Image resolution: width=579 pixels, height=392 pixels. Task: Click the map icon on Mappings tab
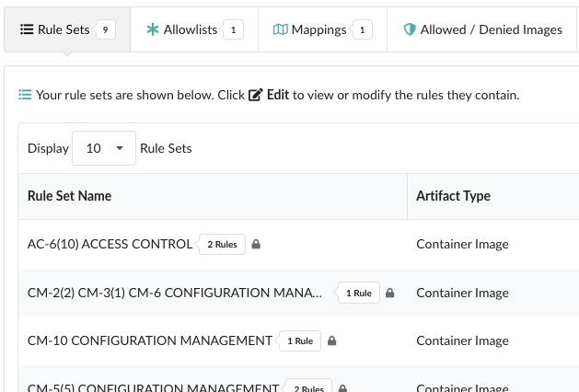coord(281,30)
